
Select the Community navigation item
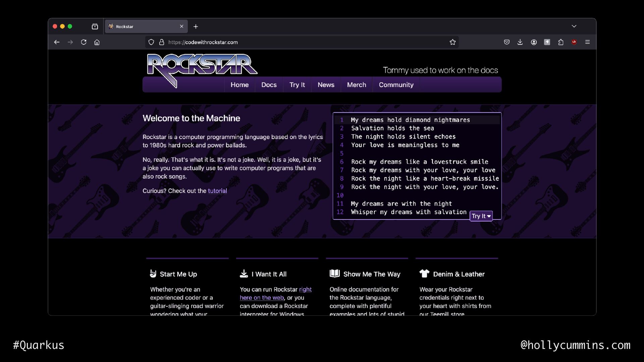396,85
